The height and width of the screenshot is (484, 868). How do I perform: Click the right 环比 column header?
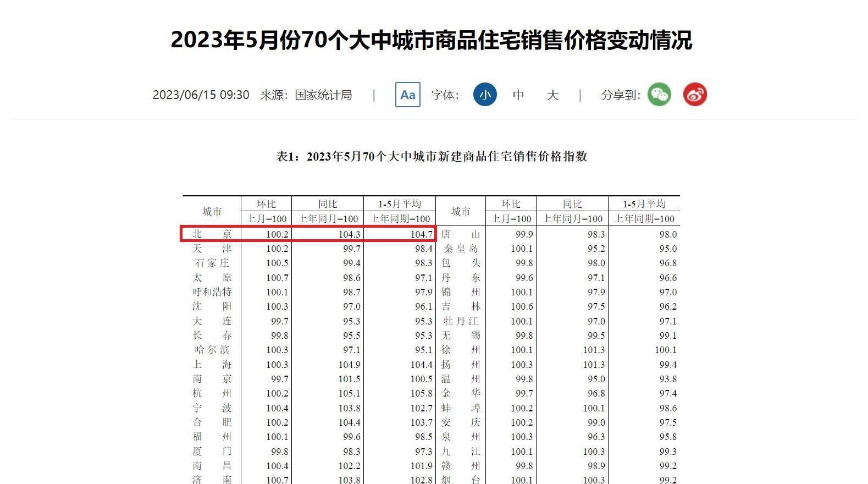click(511, 204)
